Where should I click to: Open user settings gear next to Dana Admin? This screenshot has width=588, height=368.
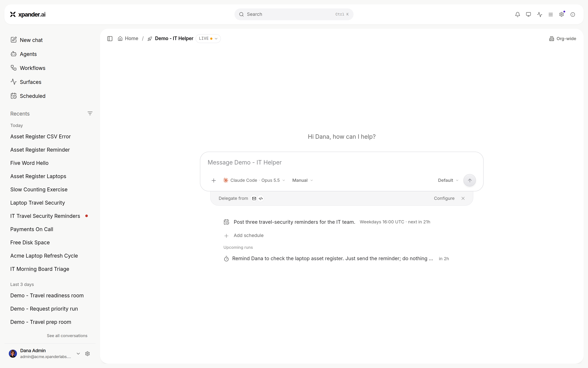[87, 353]
